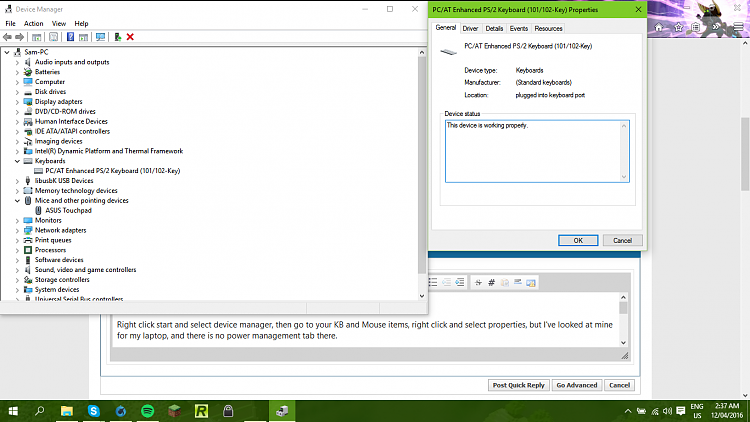Image resolution: width=750 pixels, height=422 pixels.
Task: Click the taskbar Search magnifier icon
Action: (x=40, y=411)
